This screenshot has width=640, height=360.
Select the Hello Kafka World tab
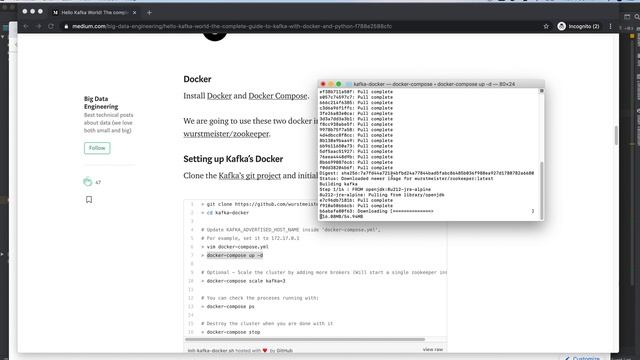point(94,13)
